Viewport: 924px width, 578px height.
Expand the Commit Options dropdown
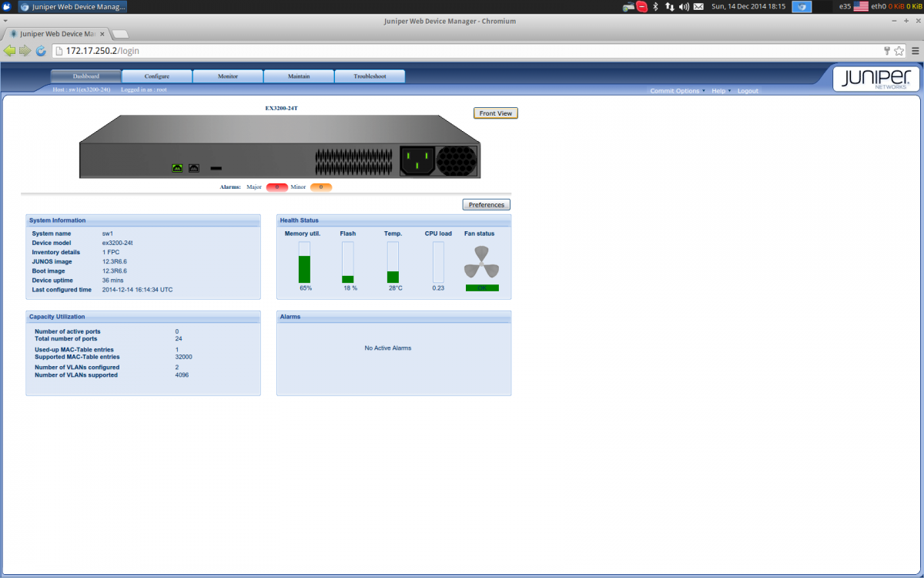(677, 91)
